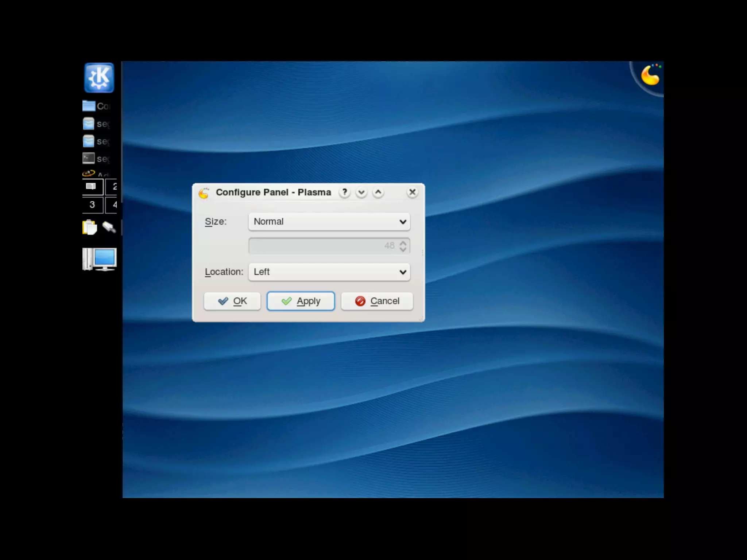Switch to virtual desktop 1 in pager

click(x=92, y=187)
